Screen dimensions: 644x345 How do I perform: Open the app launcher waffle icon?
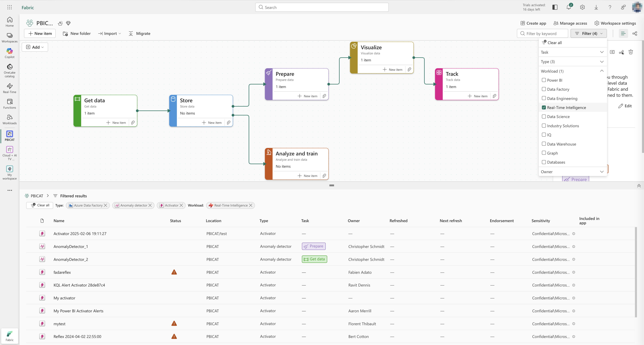(x=10, y=7)
